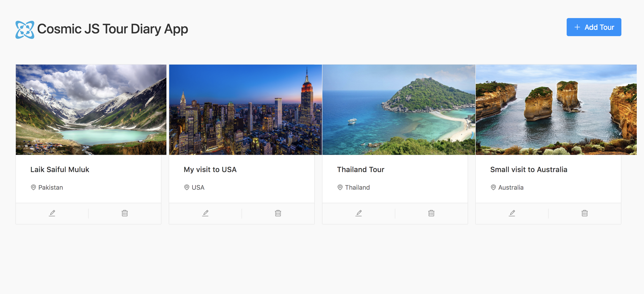This screenshot has height=294, width=644.
Task: Remove the My visit to USA card
Action: (x=278, y=213)
